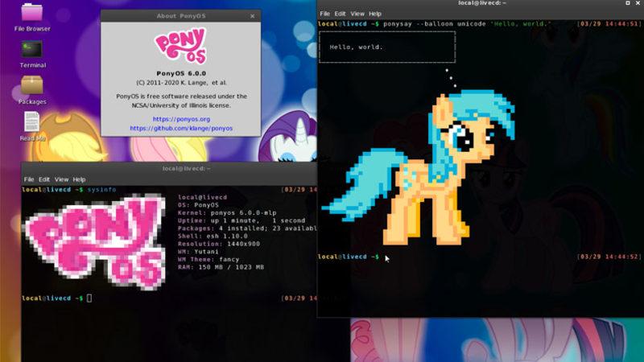Close the ponysay terminal window
This screenshot has width=644, height=362.
(x=638, y=3)
